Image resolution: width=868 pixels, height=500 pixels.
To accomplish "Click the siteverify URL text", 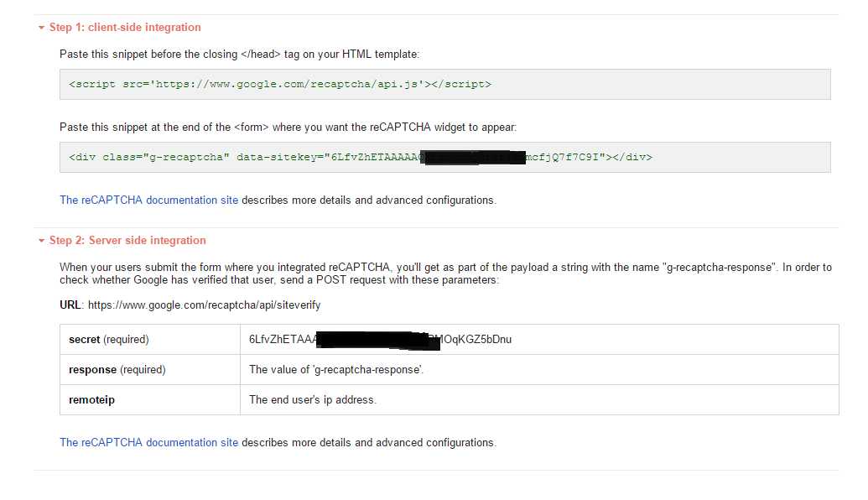I will click(204, 305).
